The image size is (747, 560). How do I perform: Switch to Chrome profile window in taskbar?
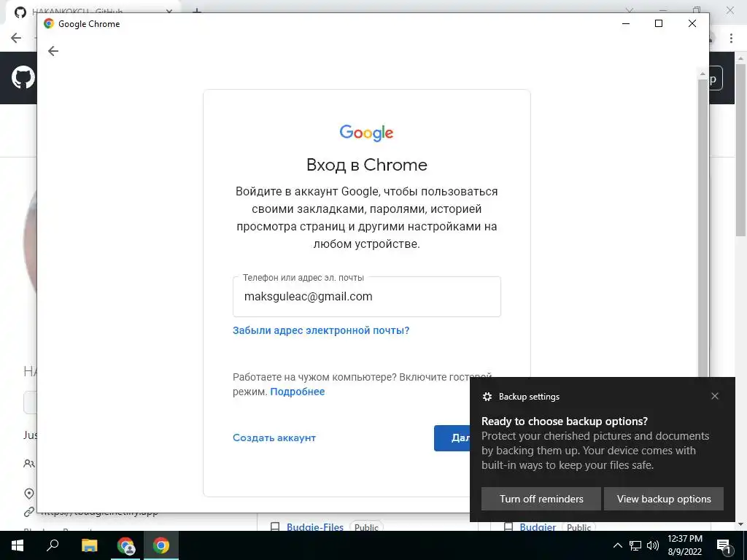point(125,545)
